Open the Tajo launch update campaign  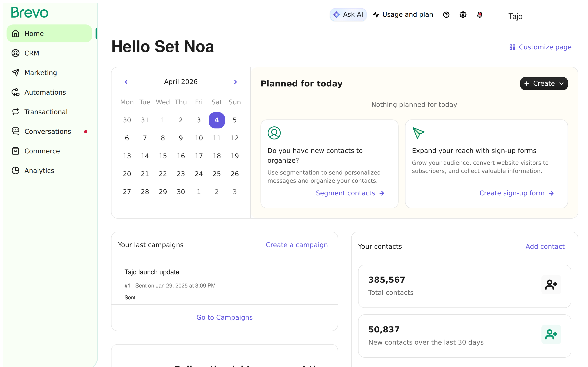152,272
